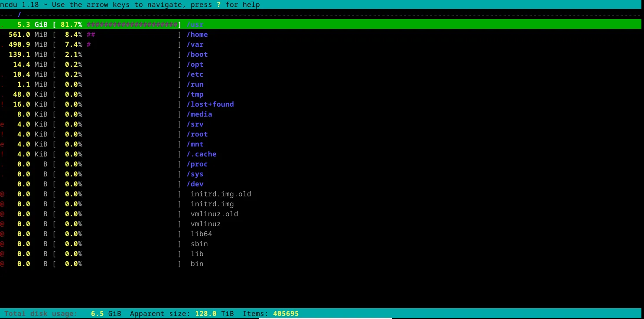
Task: Select the /media directory entry
Action: click(199, 114)
